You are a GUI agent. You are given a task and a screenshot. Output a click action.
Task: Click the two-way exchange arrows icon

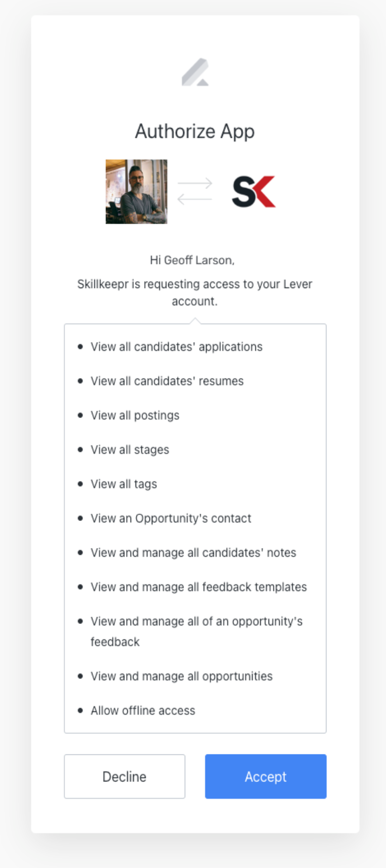(194, 191)
